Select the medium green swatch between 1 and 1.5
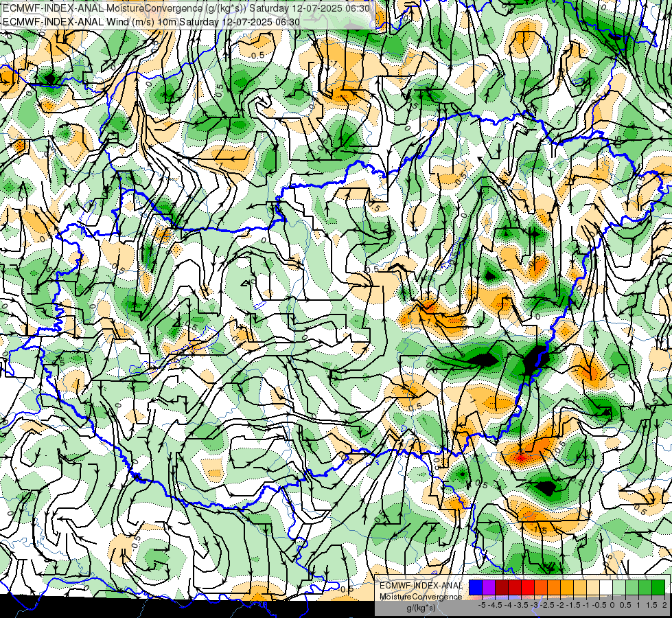 645,587
